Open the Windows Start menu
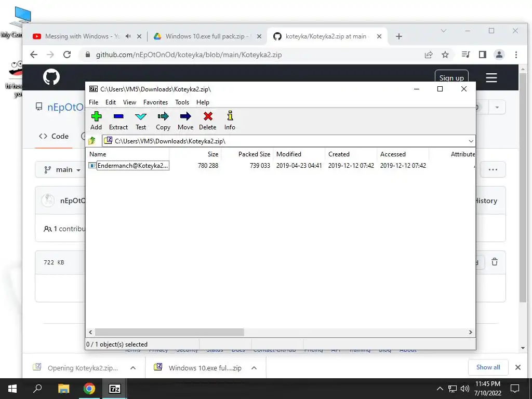Screen dimensions: 532x399 tap(12, 389)
